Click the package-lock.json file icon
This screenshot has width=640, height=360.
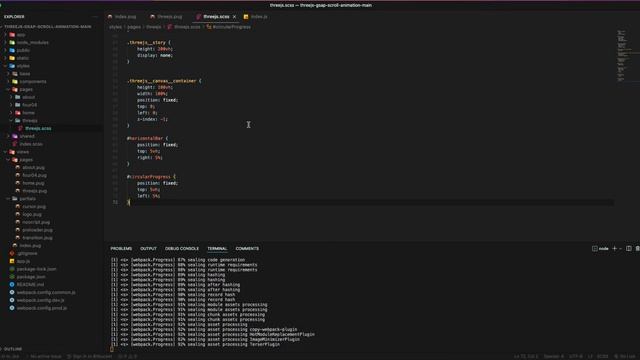pyautogui.click(x=12, y=269)
